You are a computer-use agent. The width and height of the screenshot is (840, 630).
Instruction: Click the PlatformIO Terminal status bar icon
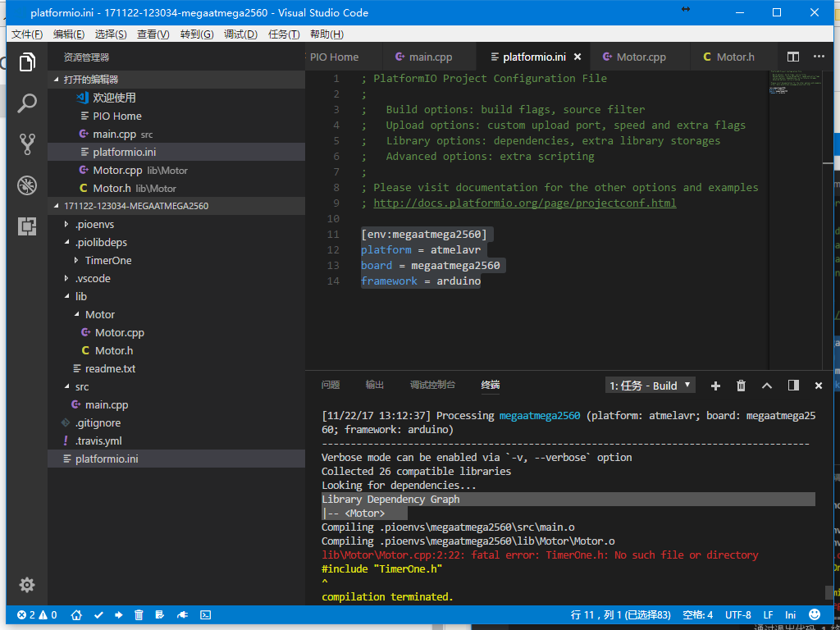click(205, 614)
